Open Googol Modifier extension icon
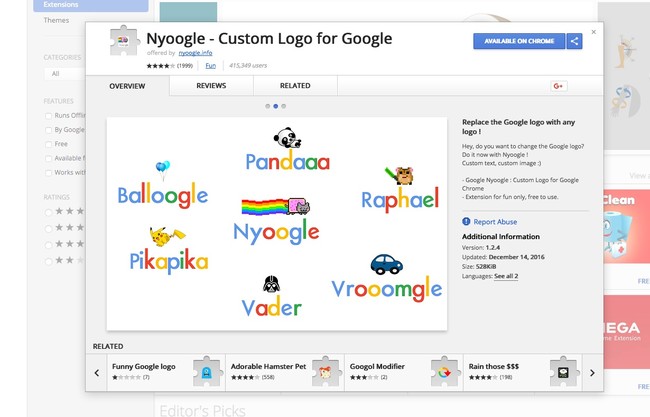Viewport: 650px width, 417px height. pyautogui.click(x=444, y=372)
